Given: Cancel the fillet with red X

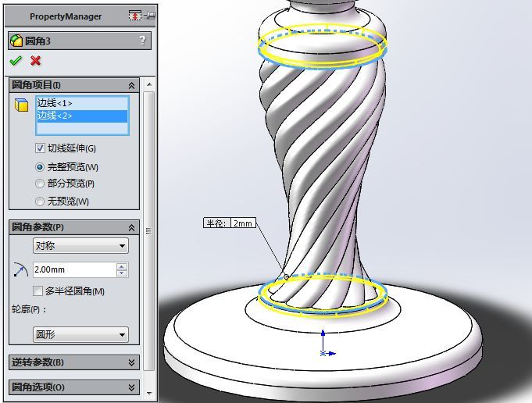Looking at the screenshot, I should (x=36, y=61).
